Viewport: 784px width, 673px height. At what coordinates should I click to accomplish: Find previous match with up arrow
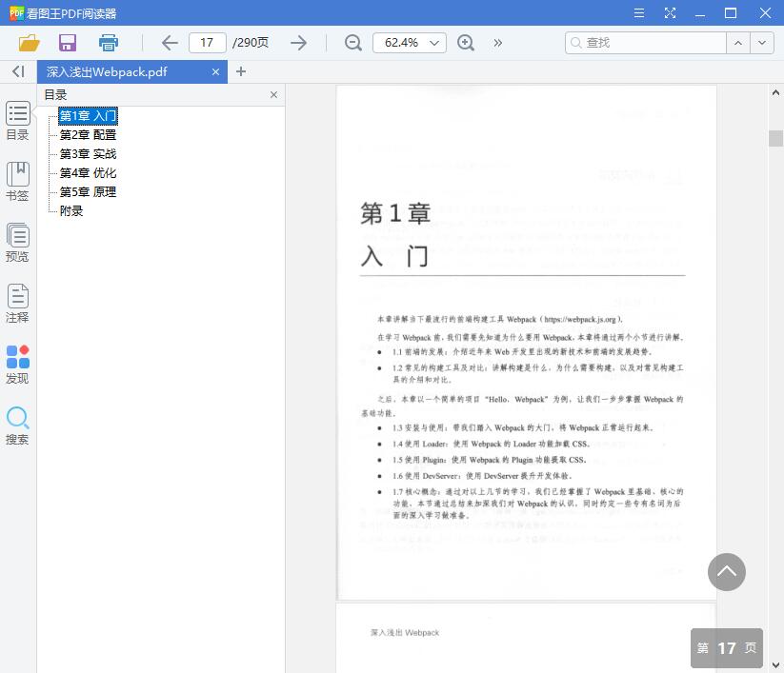738,43
